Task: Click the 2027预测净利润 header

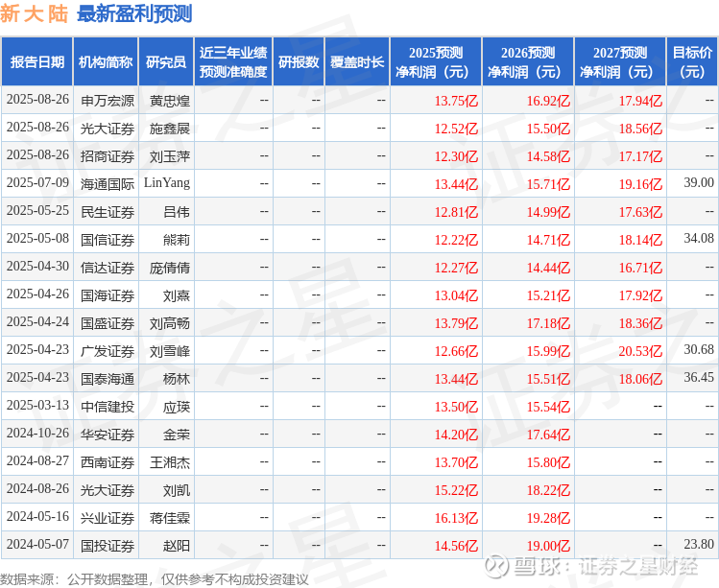Action: click(x=620, y=62)
